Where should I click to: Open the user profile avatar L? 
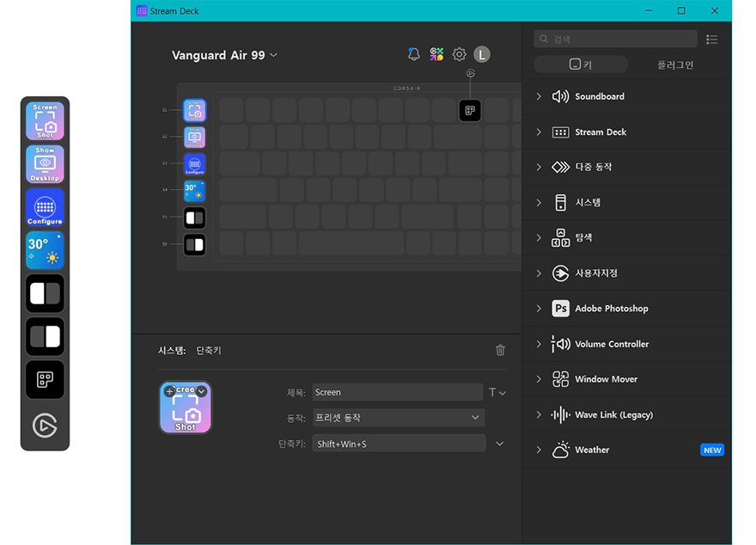(x=482, y=54)
